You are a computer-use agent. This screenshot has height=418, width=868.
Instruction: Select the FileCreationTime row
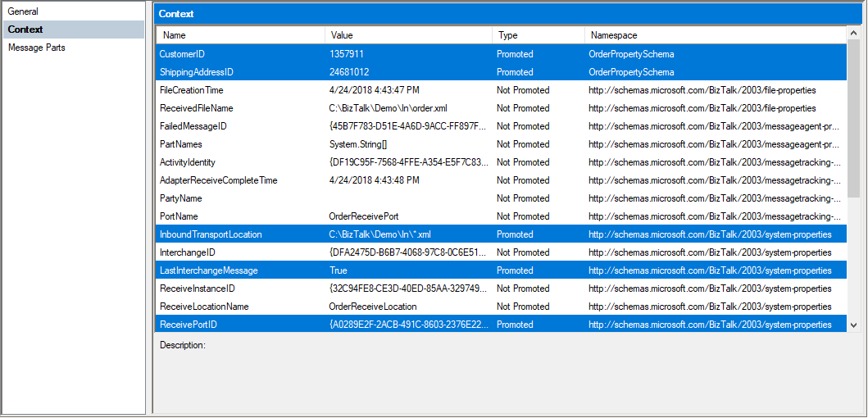(x=501, y=89)
